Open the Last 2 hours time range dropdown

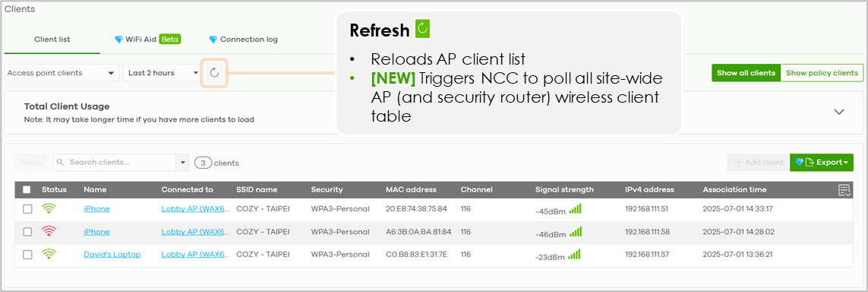[x=163, y=72]
